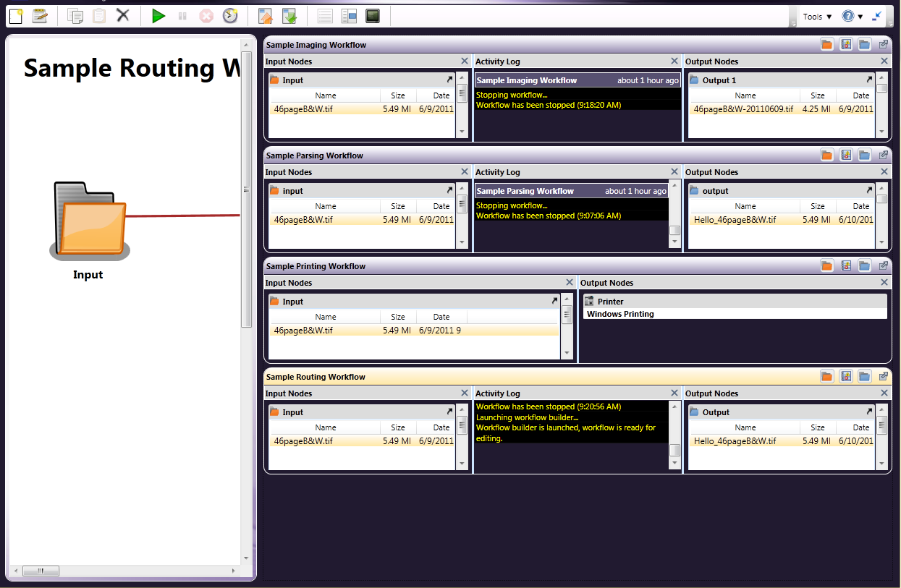901x588 pixels.
Task: Select 46pageB&W.tif in Sample Printing Input
Action: pyautogui.click(x=414, y=331)
